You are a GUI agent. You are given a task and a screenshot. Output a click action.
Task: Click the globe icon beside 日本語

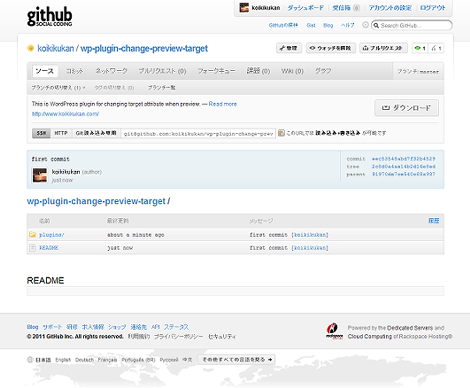click(30, 360)
